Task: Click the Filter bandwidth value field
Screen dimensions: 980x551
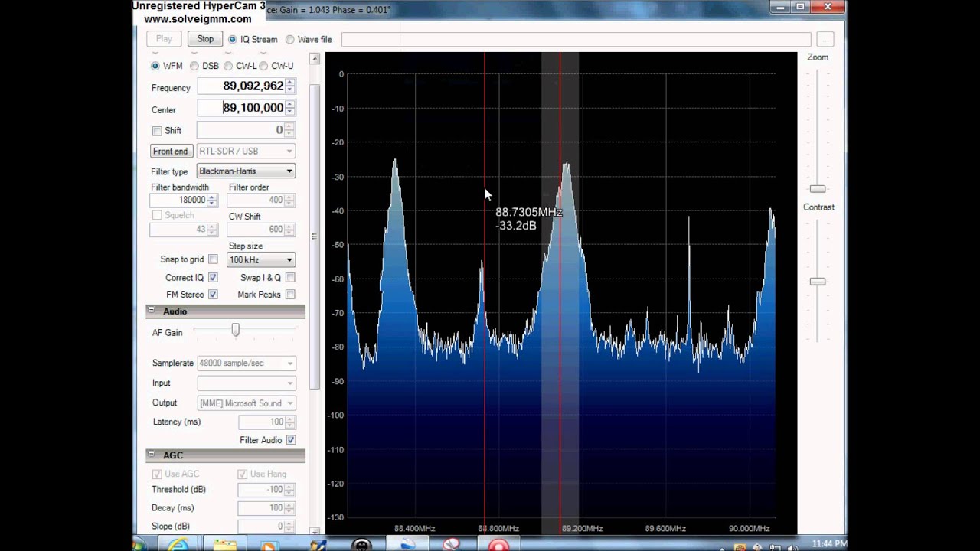Action: 178,200
